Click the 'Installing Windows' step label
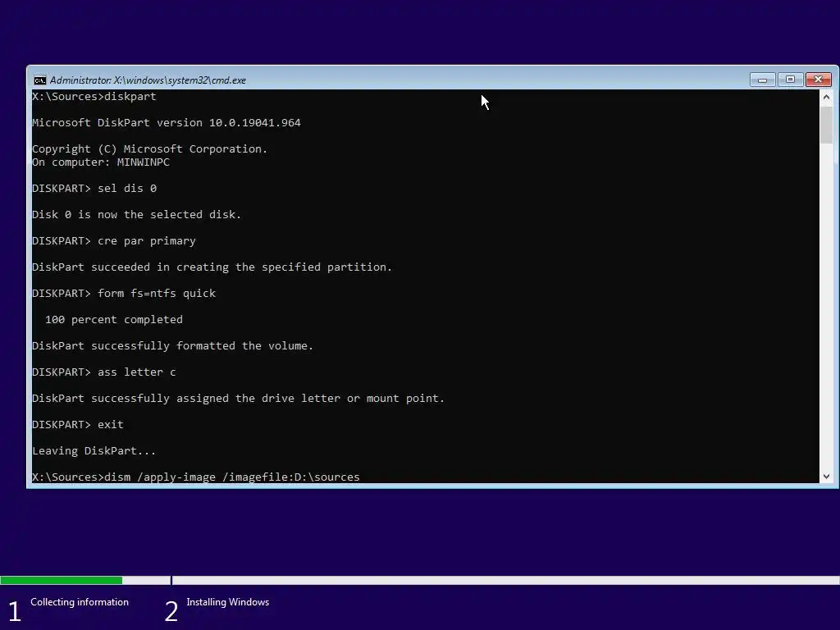840x630 pixels. pyautogui.click(x=228, y=602)
